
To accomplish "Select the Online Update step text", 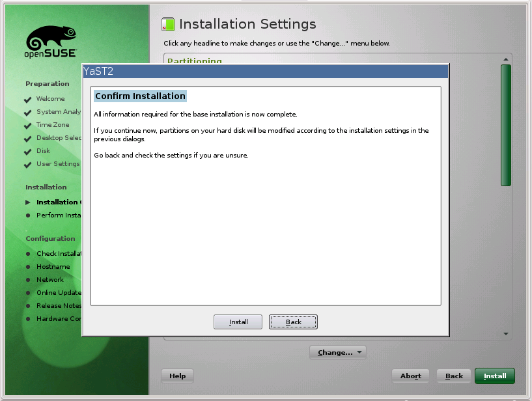I will [x=59, y=292].
